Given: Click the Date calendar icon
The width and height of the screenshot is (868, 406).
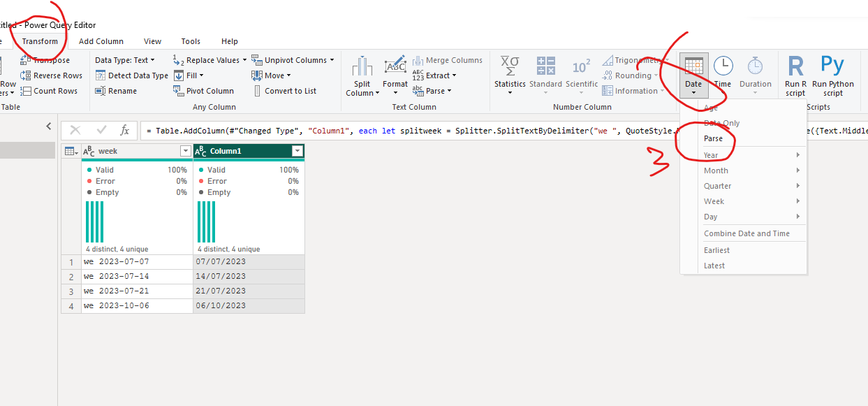Looking at the screenshot, I should [x=693, y=66].
